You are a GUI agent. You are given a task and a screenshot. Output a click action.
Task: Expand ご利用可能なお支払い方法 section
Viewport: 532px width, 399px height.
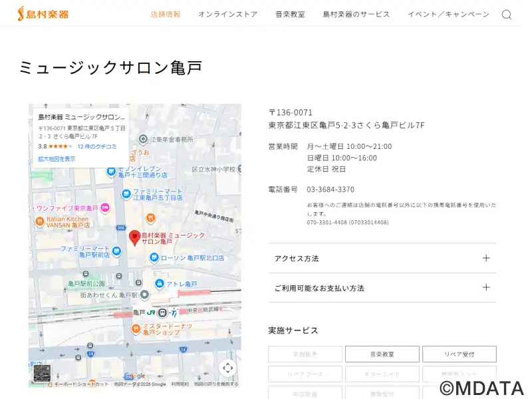[382, 288]
